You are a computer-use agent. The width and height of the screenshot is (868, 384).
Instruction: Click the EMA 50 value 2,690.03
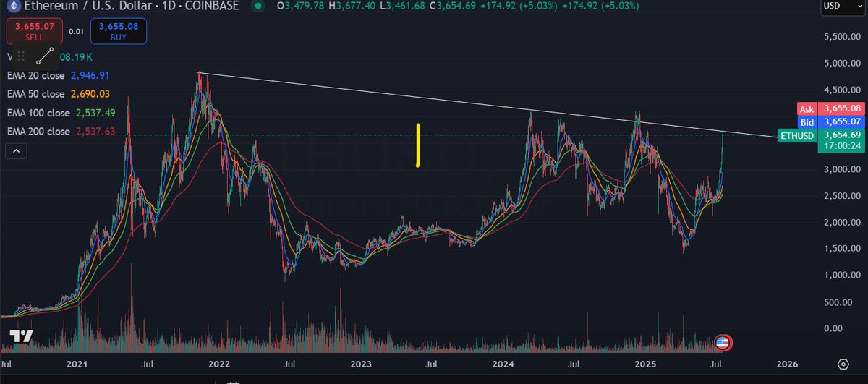coord(90,94)
